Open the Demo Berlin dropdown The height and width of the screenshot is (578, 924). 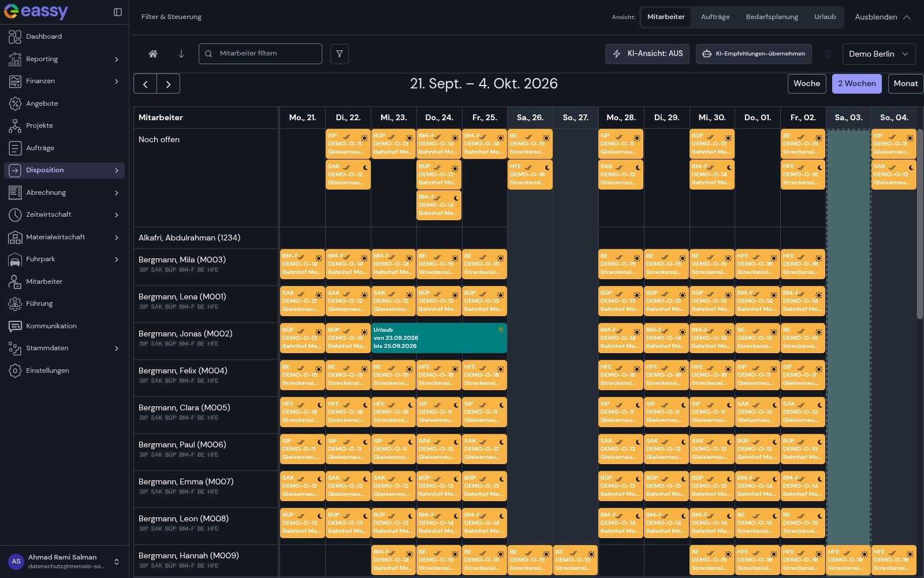point(879,54)
